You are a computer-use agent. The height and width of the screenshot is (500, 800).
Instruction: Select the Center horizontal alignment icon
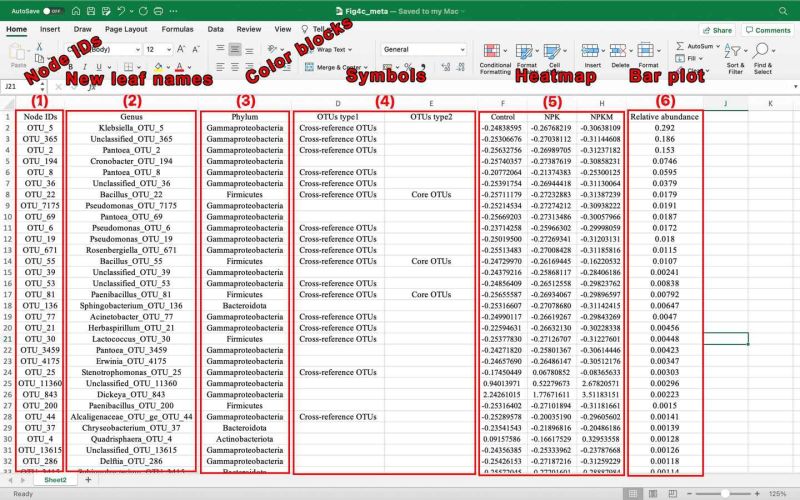pos(235,67)
